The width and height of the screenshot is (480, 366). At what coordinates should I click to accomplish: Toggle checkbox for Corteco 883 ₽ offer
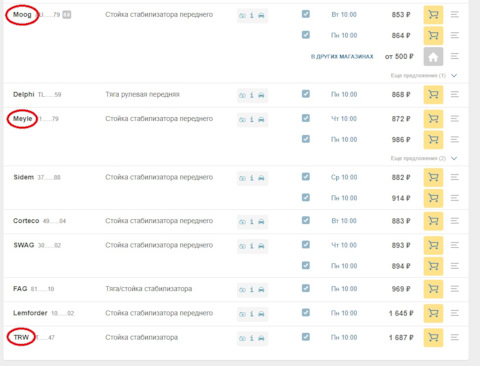click(306, 220)
